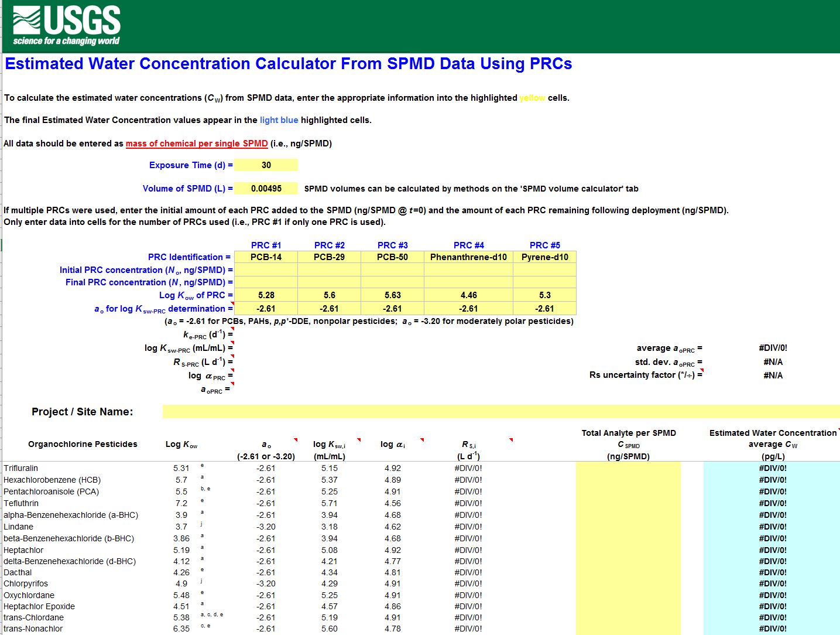Click the red note indicator beside k e-PRC
The image size is (840, 635).
pyautogui.click(x=233, y=330)
